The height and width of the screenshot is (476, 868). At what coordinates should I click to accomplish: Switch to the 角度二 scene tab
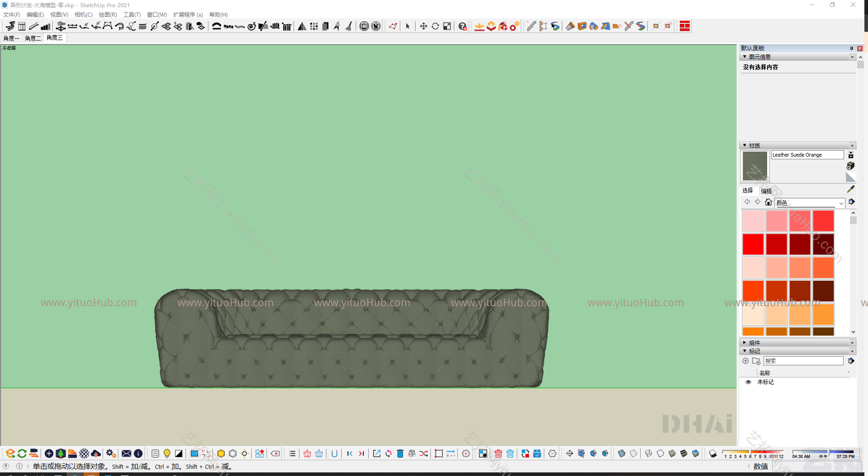33,38
